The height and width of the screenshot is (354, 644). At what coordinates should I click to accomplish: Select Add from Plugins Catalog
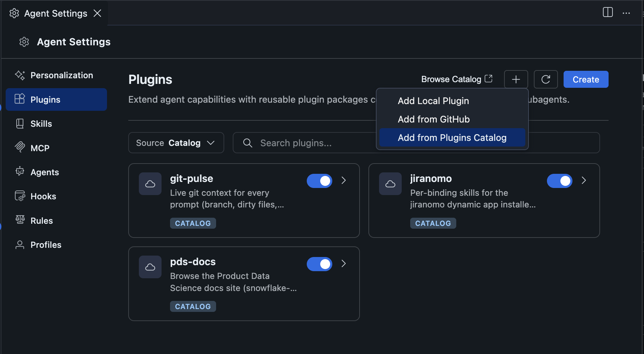pos(452,138)
